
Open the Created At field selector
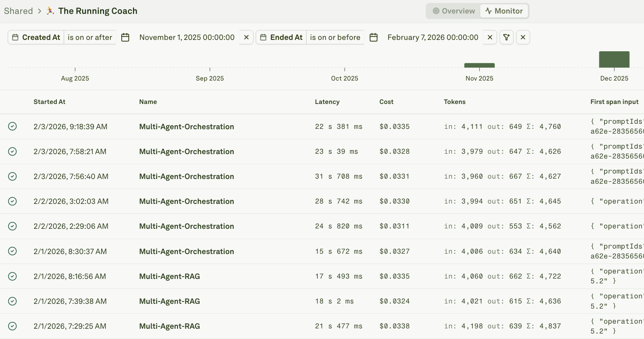click(x=37, y=37)
